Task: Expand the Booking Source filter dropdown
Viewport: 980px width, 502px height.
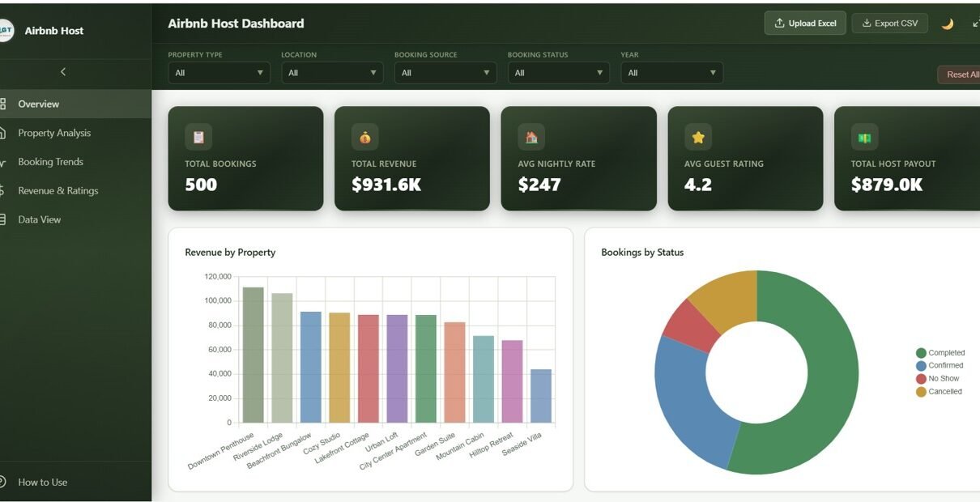Action: click(445, 73)
